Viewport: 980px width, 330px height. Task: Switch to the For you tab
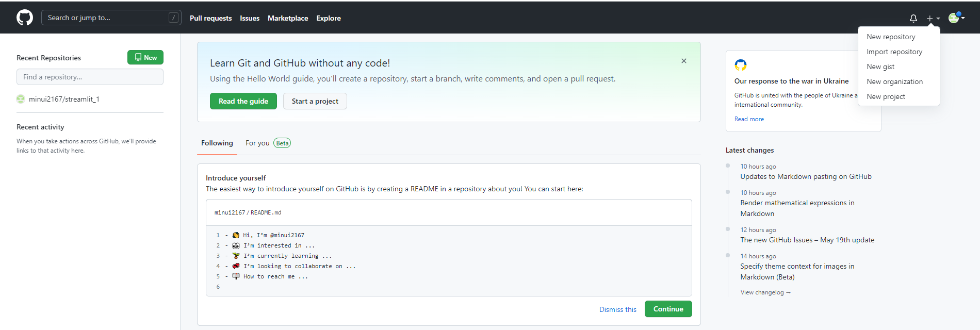coord(257,143)
